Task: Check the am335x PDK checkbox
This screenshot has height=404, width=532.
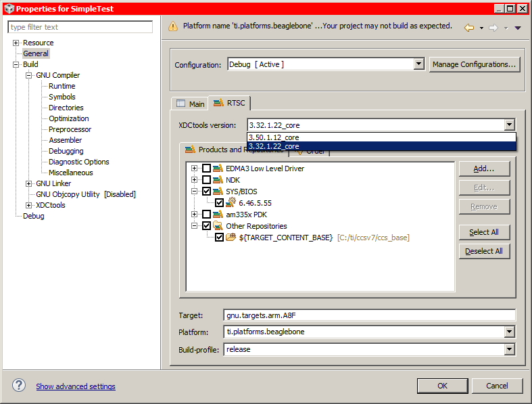Action: 206,215
